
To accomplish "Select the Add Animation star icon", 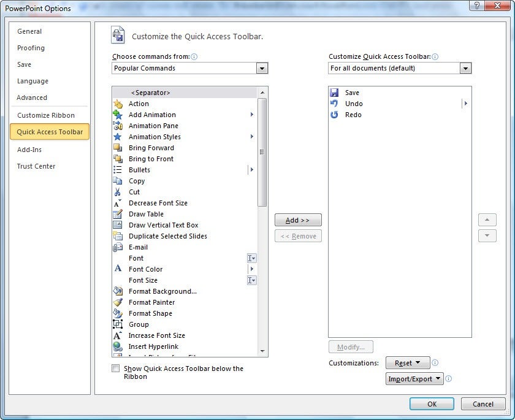I will click(118, 115).
